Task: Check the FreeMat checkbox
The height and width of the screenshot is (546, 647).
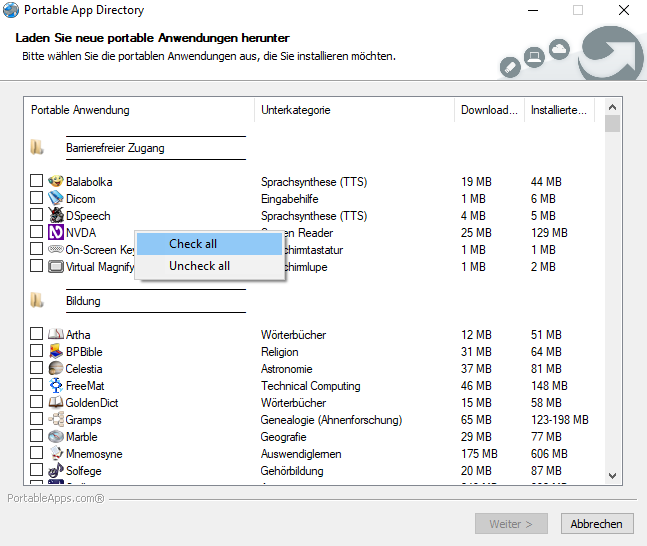Action: (x=36, y=385)
